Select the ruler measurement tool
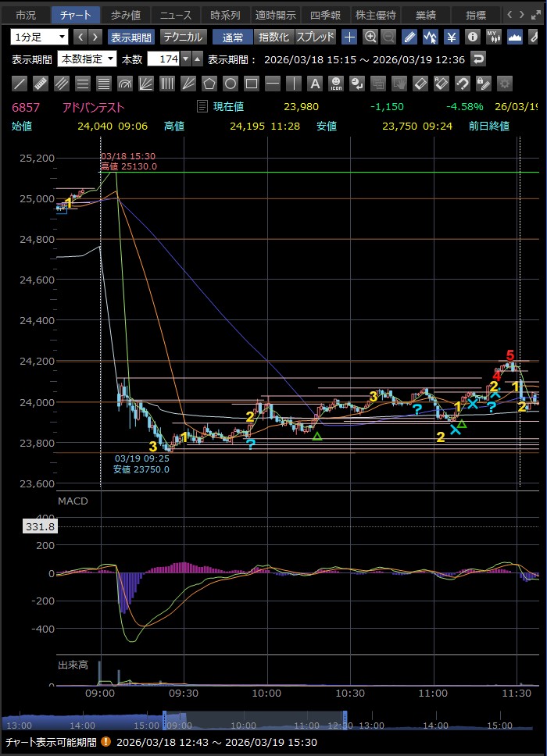Screen dimensions: 547x756 tap(41, 84)
